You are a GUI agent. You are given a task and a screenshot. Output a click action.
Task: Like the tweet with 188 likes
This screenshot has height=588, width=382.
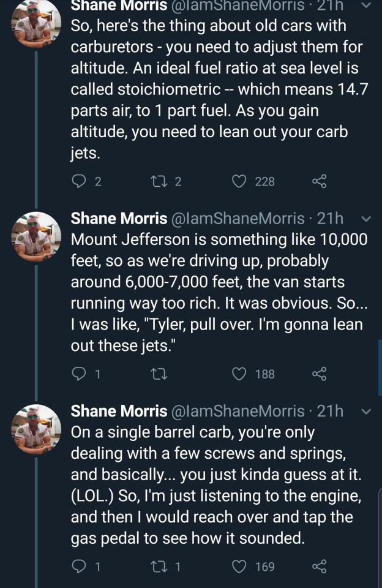[x=241, y=374]
